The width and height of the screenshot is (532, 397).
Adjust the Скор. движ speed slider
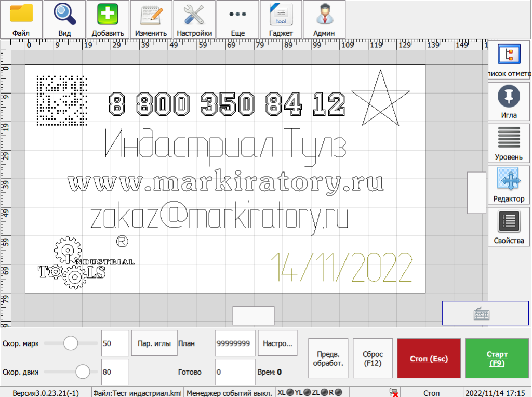(x=83, y=372)
